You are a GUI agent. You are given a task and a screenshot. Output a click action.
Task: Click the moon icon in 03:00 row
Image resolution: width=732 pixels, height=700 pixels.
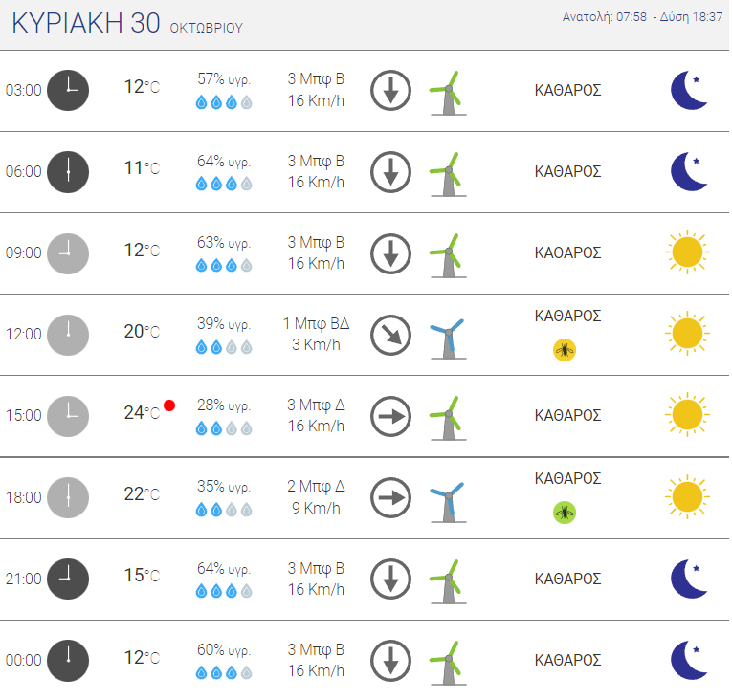689,91
